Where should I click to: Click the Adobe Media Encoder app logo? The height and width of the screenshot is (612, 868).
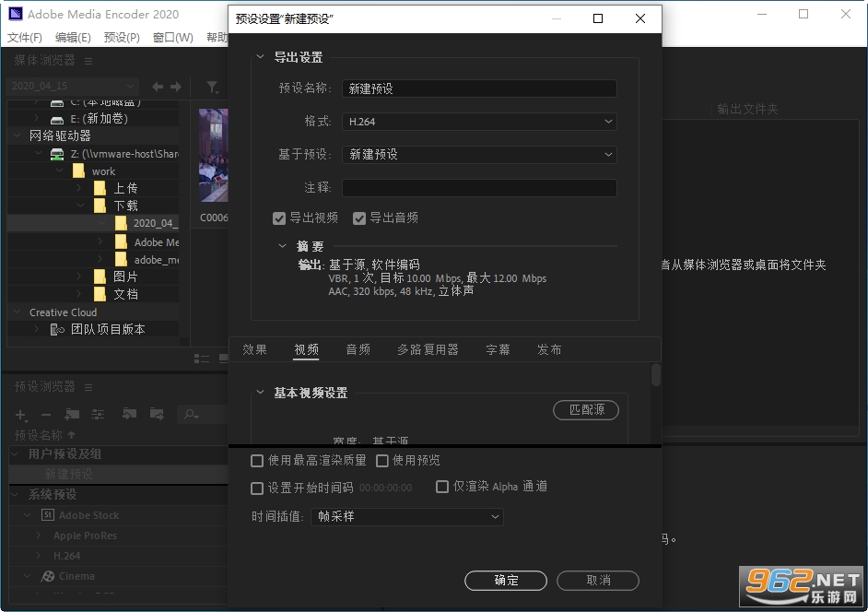[16, 14]
